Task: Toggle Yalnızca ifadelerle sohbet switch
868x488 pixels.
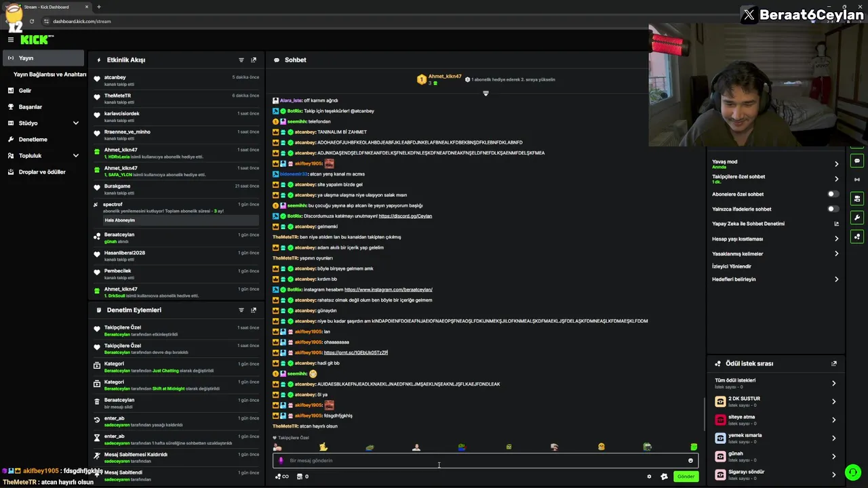Action: (x=833, y=209)
